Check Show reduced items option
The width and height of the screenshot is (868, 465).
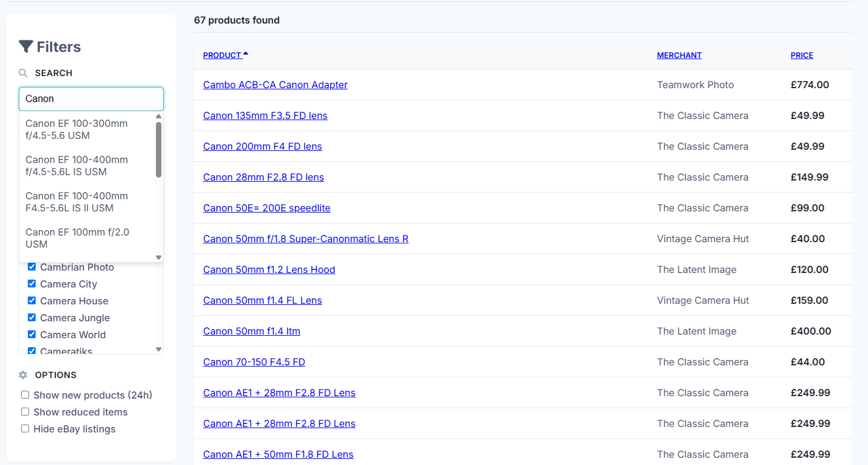tap(25, 412)
